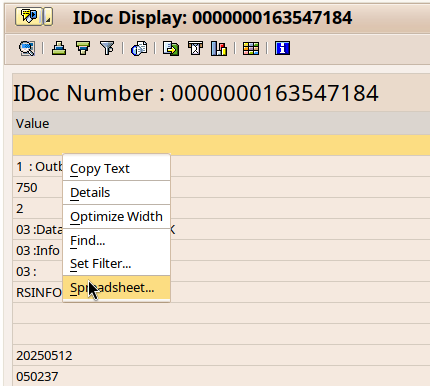Click the Sort Ascending toolbar icon
This screenshot has height=386, width=430.
coord(59,48)
